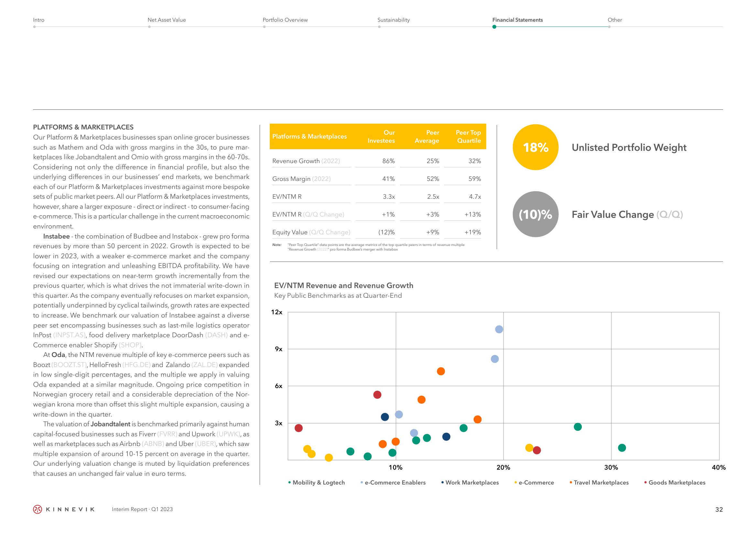The height and width of the screenshot is (535, 756).
Task: Click the BOOZT.ST ticker link
Action: pyautogui.click(x=69, y=364)
